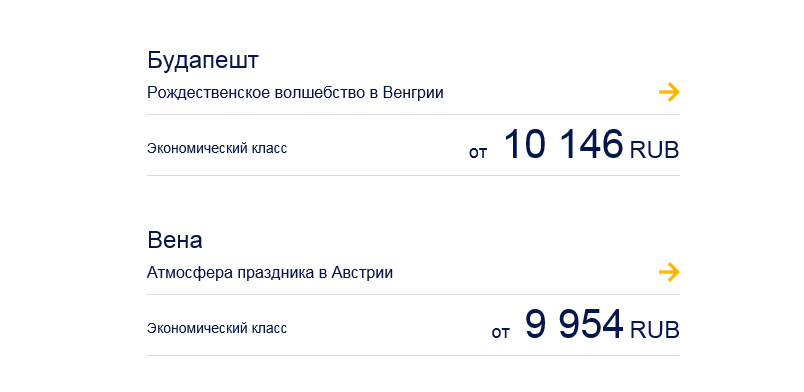Click the divider line beneath 9 954 RUB
This screenshot has width=804, height=392.
pos(413,355)
